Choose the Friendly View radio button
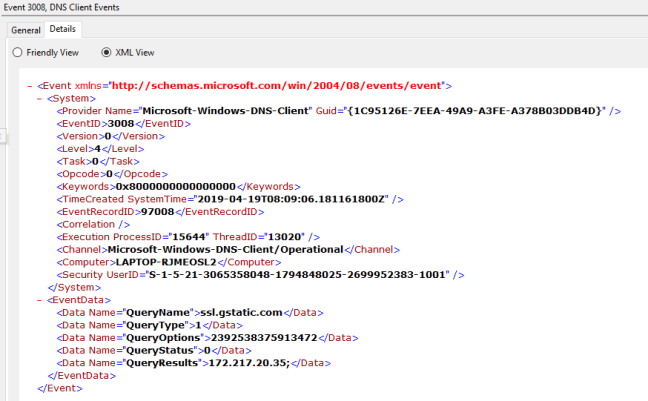Viewport: 648px width, 401px height. pyautogui.click(x=17, y=52)
